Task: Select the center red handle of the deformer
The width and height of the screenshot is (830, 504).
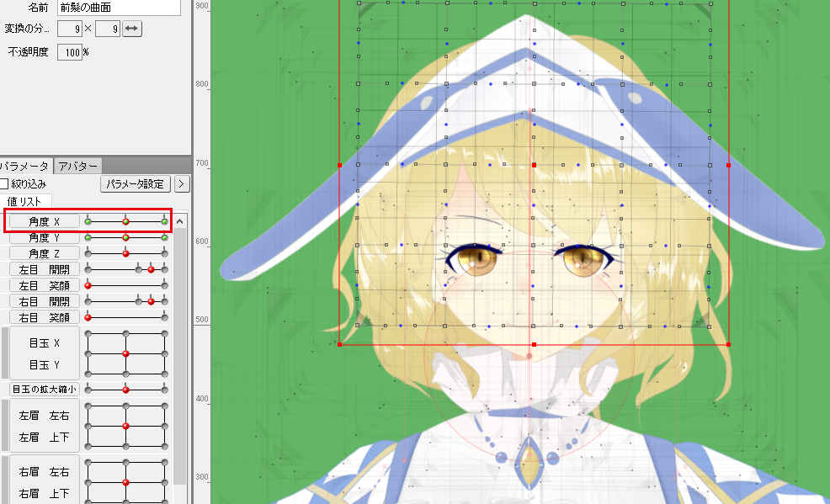Action: point(534,166)
